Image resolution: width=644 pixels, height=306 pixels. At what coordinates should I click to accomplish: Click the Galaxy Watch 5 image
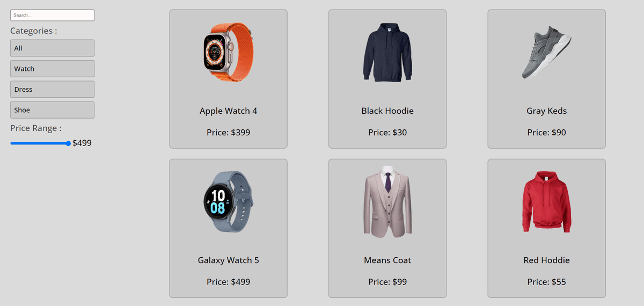point(229,202)
